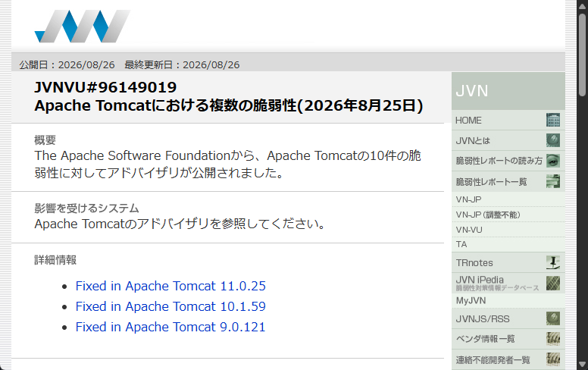Click the JVN sidebar header
This screenshot has height=370, width=588.
coord(508,91)
